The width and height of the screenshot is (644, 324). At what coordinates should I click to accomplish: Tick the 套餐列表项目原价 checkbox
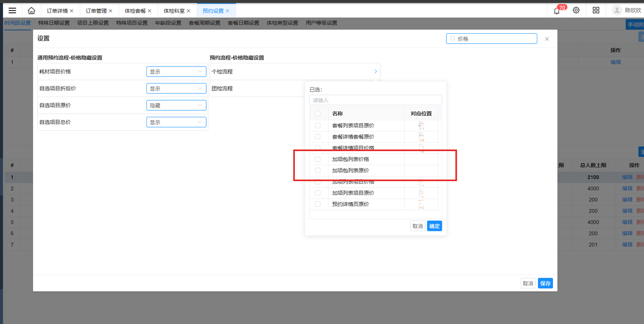coord(317,126)
